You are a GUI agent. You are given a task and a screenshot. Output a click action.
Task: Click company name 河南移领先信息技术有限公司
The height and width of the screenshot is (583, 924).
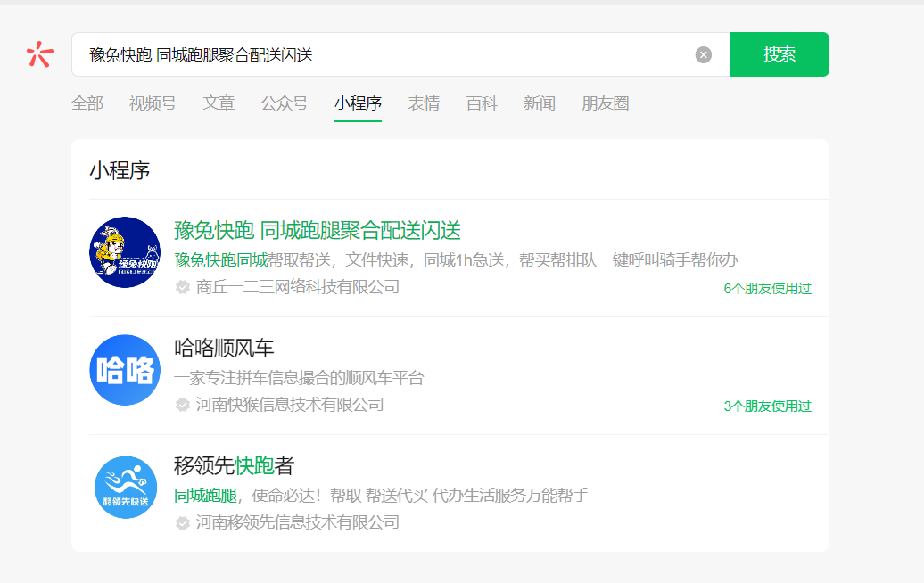pyautogui.click(x=298, y=523)
